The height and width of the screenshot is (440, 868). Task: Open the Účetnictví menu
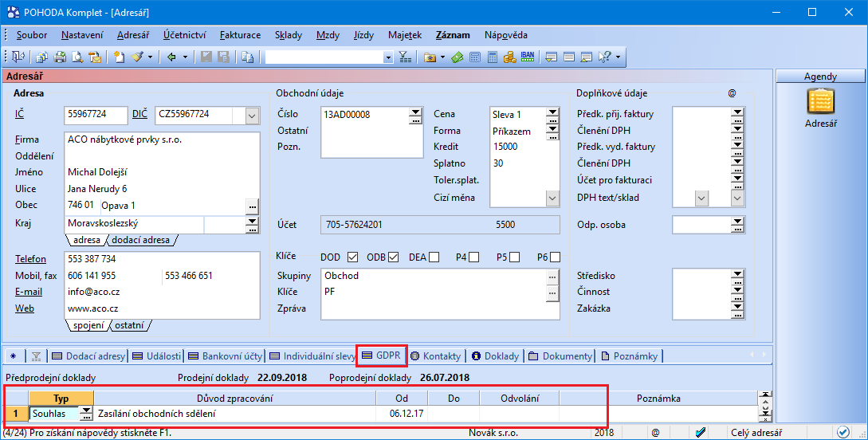pos(185,35)
